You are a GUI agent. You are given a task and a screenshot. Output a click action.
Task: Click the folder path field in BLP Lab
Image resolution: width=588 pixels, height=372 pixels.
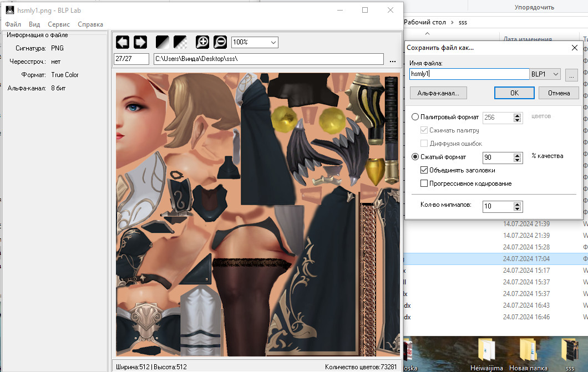click(x=268, y=59)
